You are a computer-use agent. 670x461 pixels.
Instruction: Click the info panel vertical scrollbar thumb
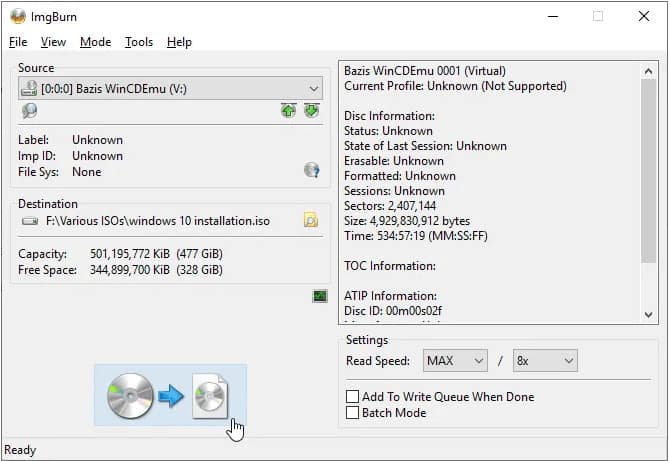[x=648, y=171]
